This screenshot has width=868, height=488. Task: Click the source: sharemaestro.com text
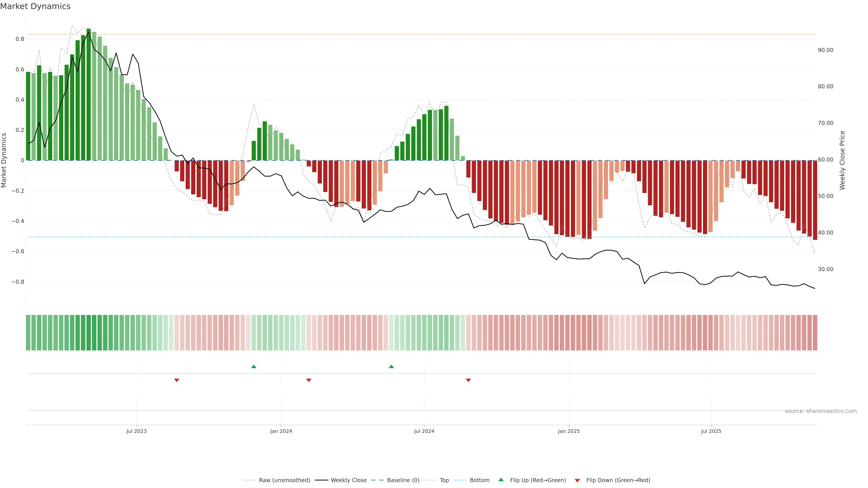point(821,411)
